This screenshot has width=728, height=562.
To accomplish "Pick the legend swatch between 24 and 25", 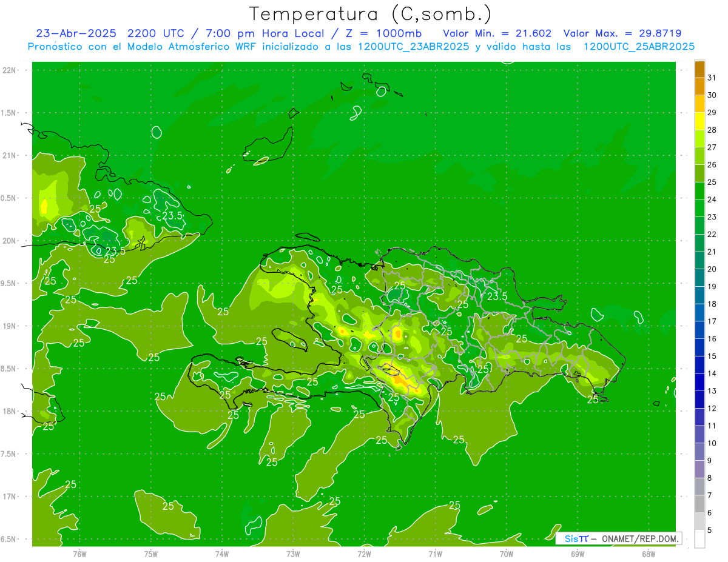I will pyautogui.click(x=699, y=191).
